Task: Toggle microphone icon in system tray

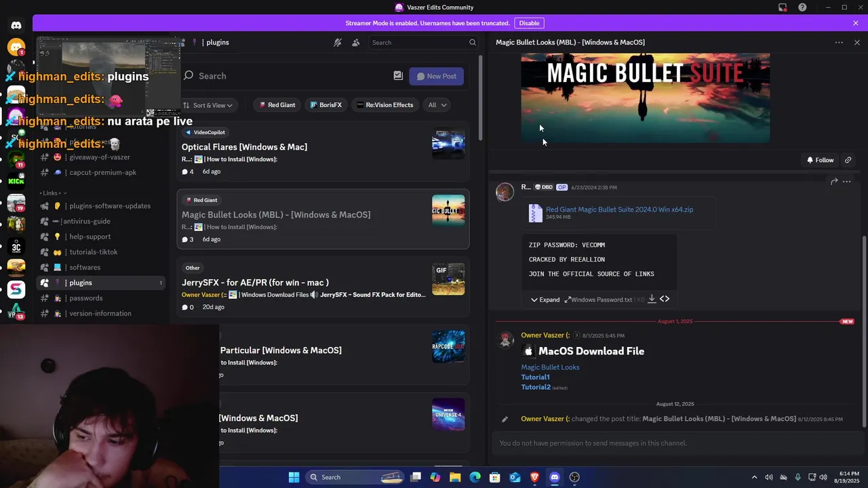Action: tap(797, 477)
